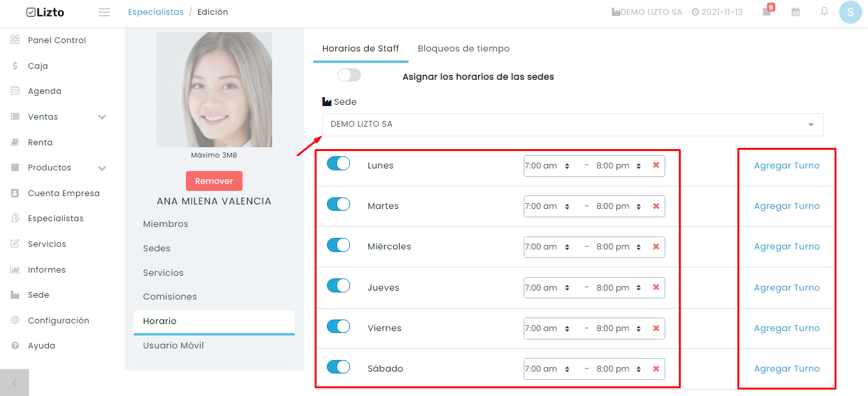This screenshot has height=396, width=868.
Task: Open the hamburger menu icon
Action: tap(104, 12)
